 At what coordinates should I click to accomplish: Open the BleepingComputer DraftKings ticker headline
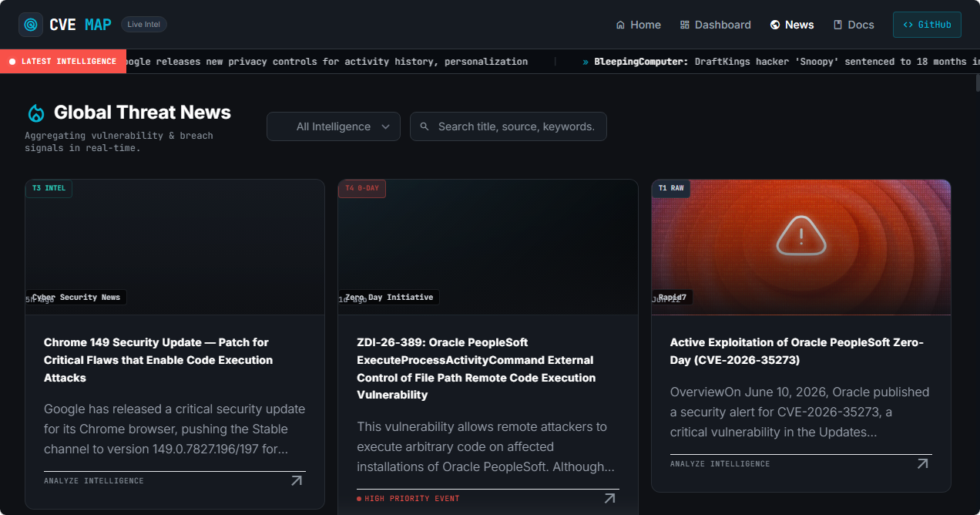pos(781,62)
